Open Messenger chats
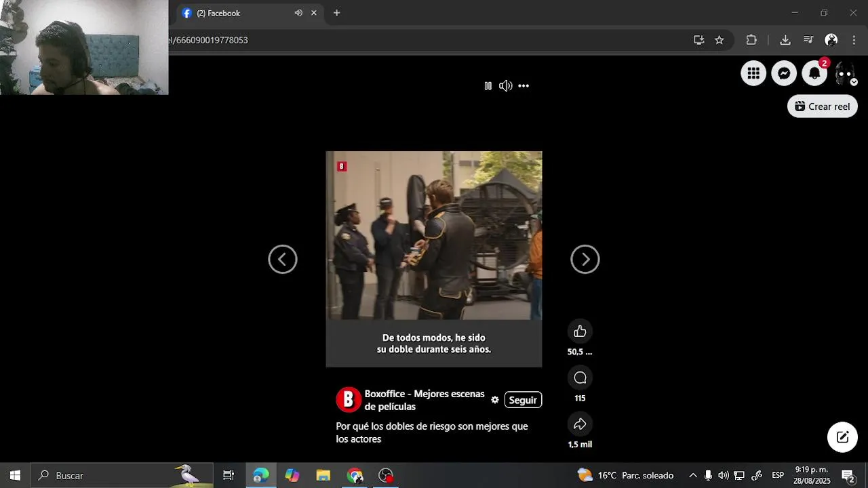 click(784, 73)
